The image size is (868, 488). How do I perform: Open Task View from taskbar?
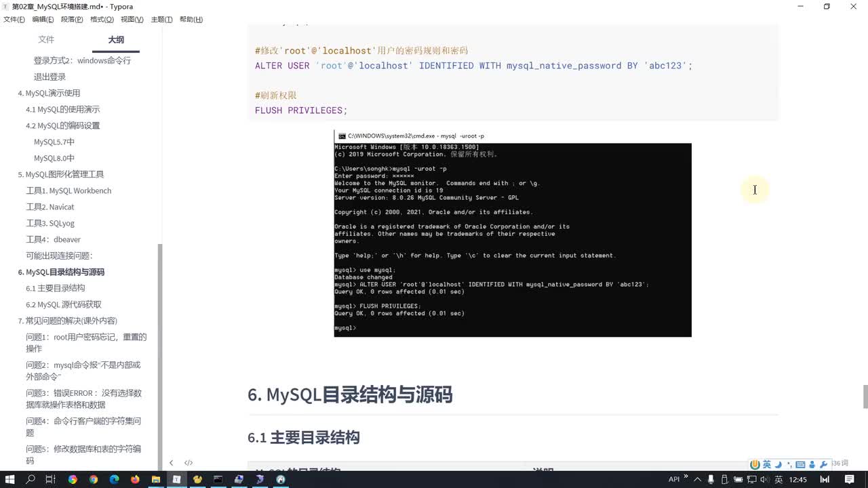(51, 479)
